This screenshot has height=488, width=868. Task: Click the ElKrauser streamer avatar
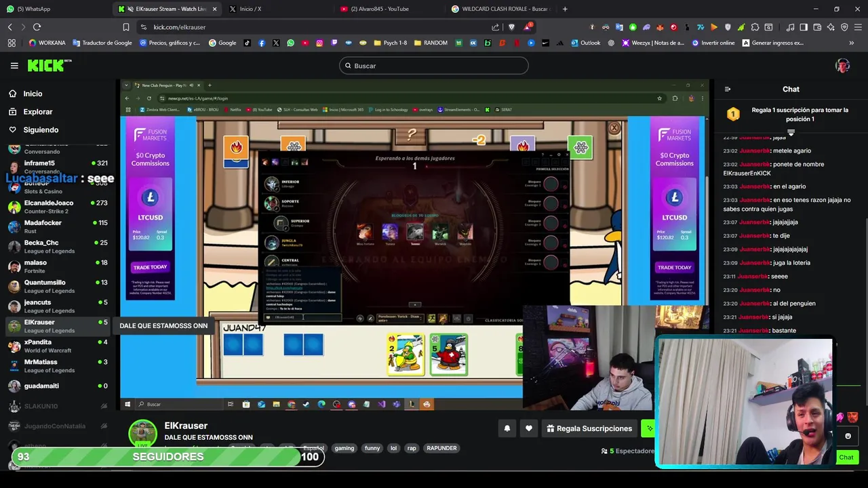pyautogui.click(x=142, y=433)
